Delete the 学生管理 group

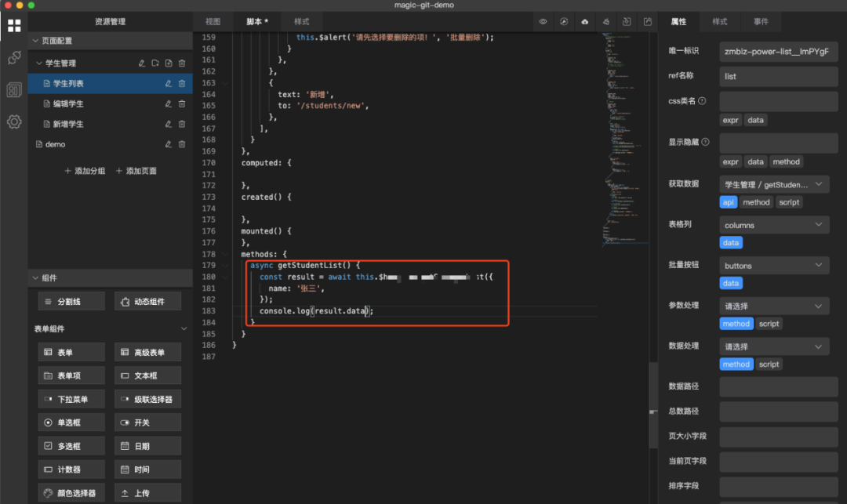point(182,63)
